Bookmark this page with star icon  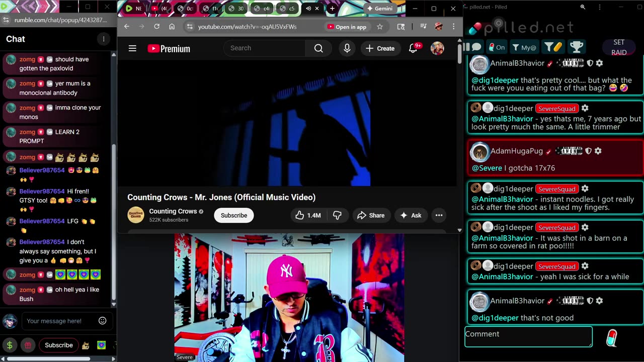coord(380,27)
